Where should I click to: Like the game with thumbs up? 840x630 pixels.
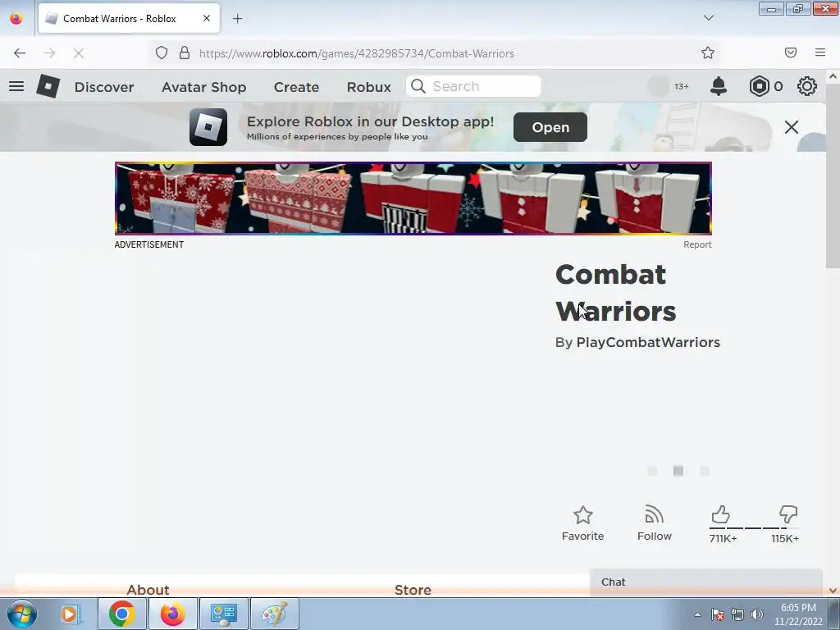coord(720,514)
